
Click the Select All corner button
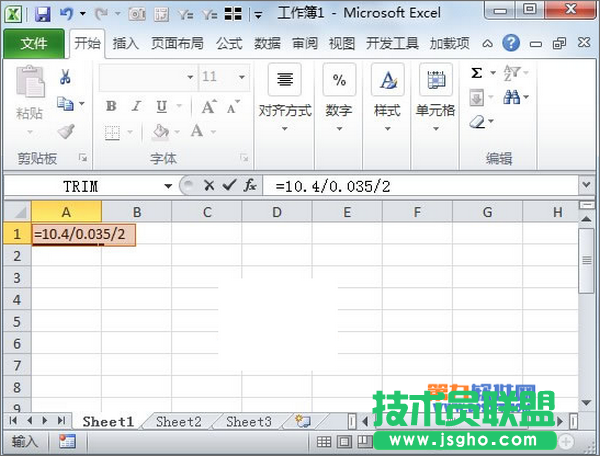[17, 212]
